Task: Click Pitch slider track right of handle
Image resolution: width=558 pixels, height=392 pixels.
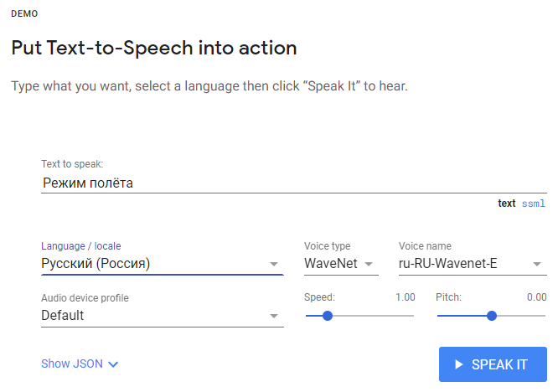Action: (524, 316)
